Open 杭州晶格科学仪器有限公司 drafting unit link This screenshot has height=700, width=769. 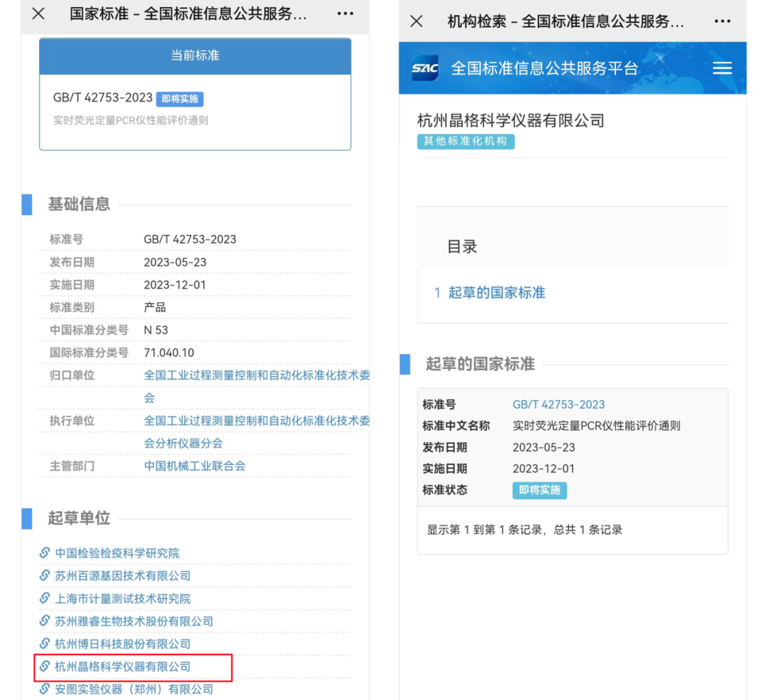pyautogui.click(x=123, y=667)
